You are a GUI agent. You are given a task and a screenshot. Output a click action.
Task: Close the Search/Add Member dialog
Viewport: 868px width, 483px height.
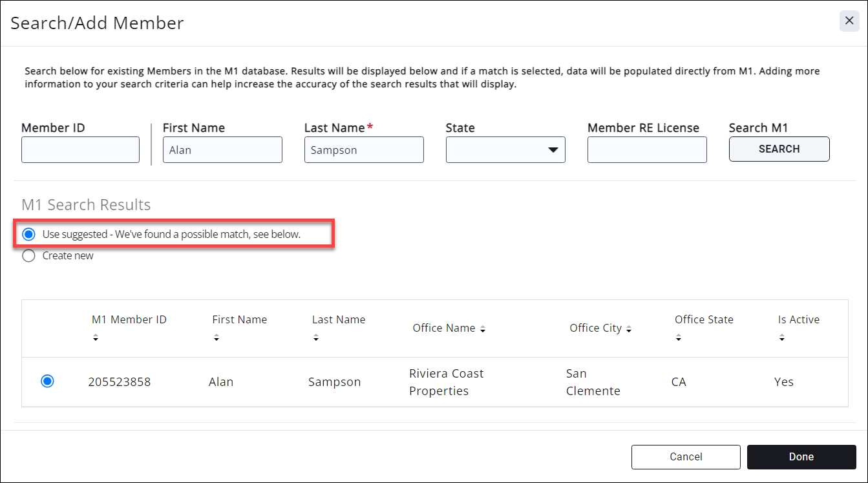click(849, 21)
